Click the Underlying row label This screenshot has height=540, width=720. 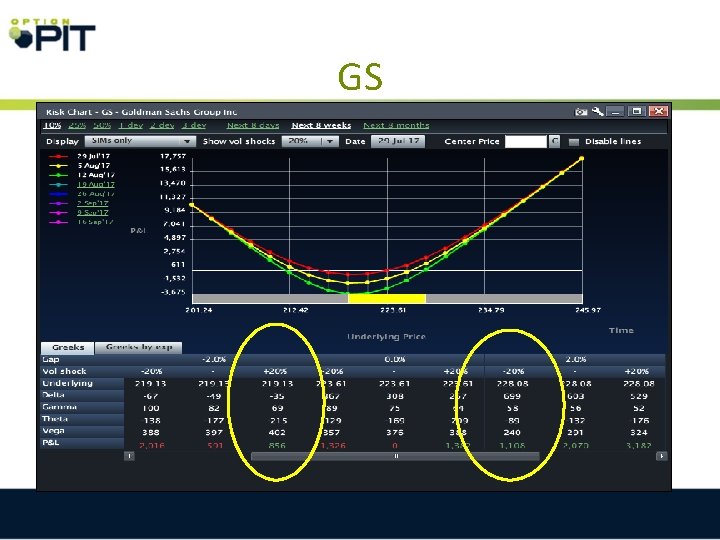coord(67,383)
